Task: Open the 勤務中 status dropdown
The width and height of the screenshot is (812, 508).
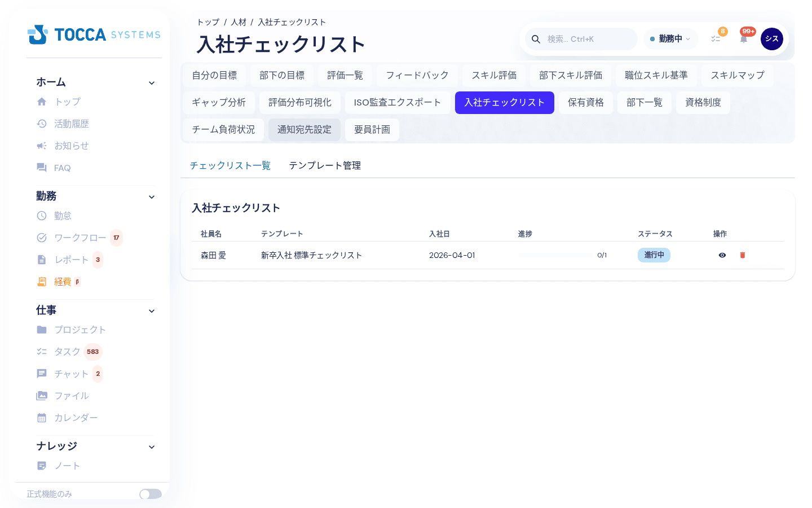Action: pos(670,39)
